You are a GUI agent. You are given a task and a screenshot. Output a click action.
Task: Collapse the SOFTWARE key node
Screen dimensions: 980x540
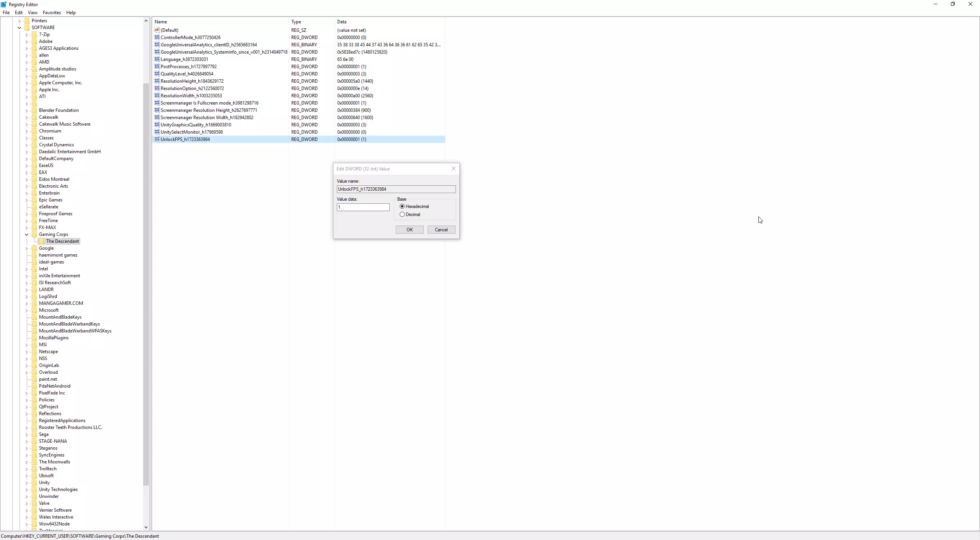[x=19, y=28]
